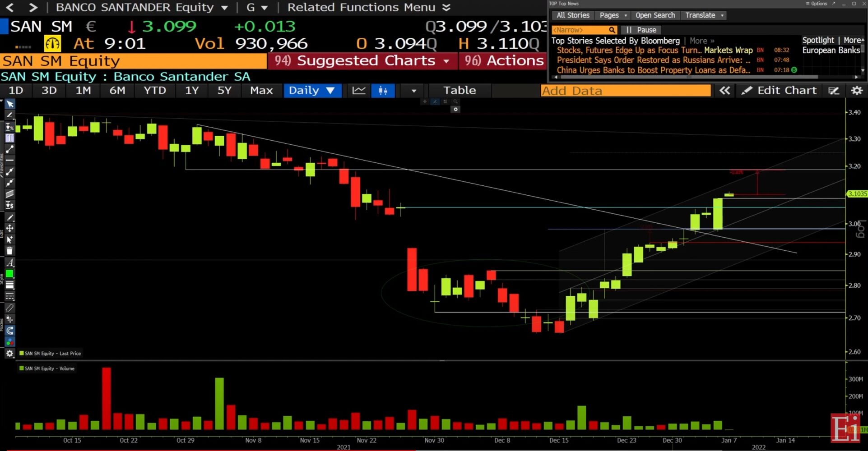Toggle log scale on the price axis
Screen dimensions: 868x451
(x=861, y=229)
